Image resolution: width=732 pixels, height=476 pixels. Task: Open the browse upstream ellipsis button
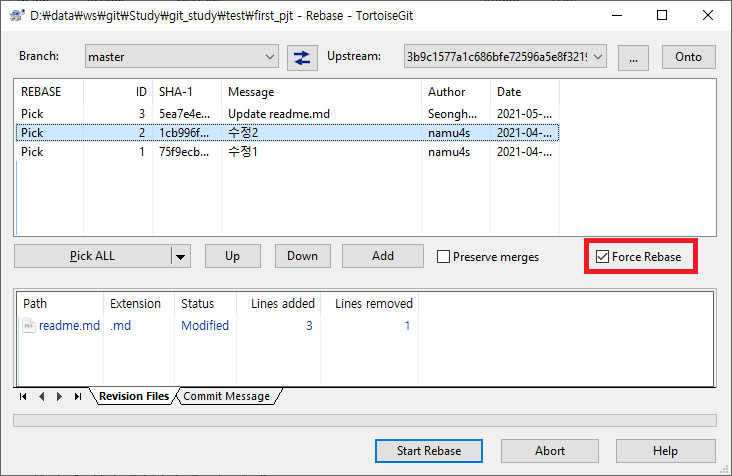pos(633,57)
